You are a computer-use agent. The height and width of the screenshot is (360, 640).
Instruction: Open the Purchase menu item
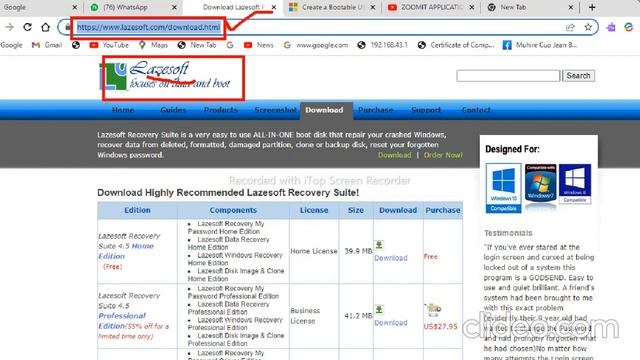pos(376,110)
